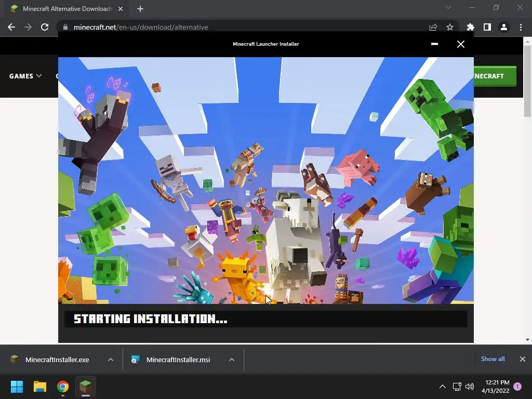Bookmark this page with the star icon
The image size is (532, 399).
[x=450, y=27]
